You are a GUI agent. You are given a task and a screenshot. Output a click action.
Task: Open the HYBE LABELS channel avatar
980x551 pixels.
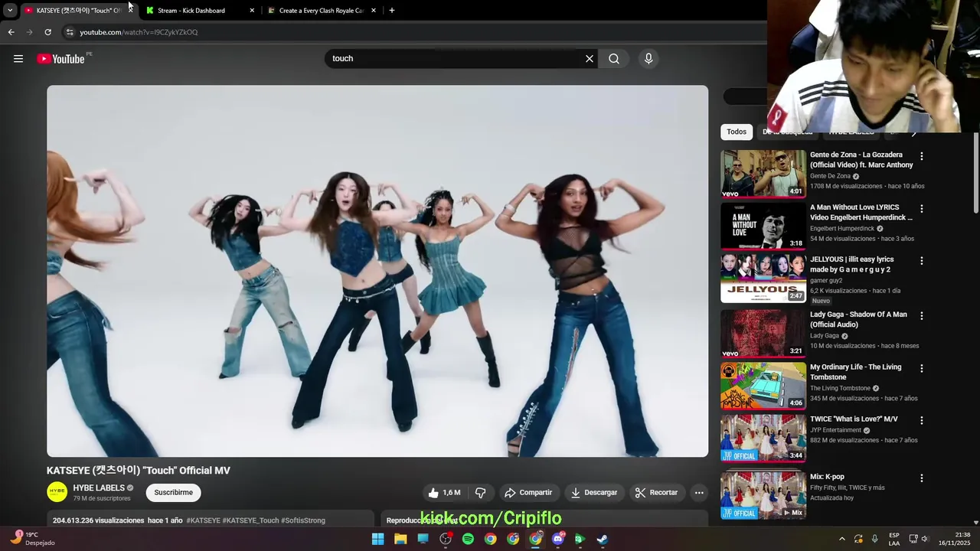57,492
